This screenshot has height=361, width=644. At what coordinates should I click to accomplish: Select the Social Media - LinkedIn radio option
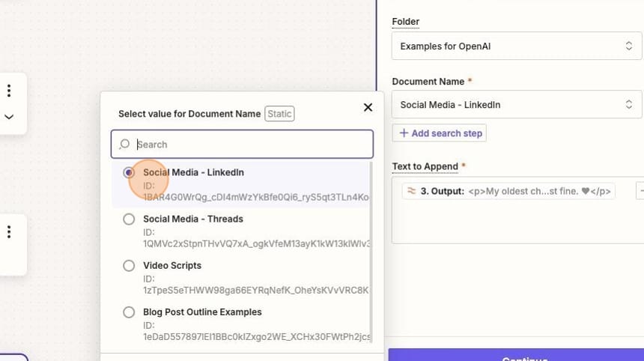click(x=129, y=172)
